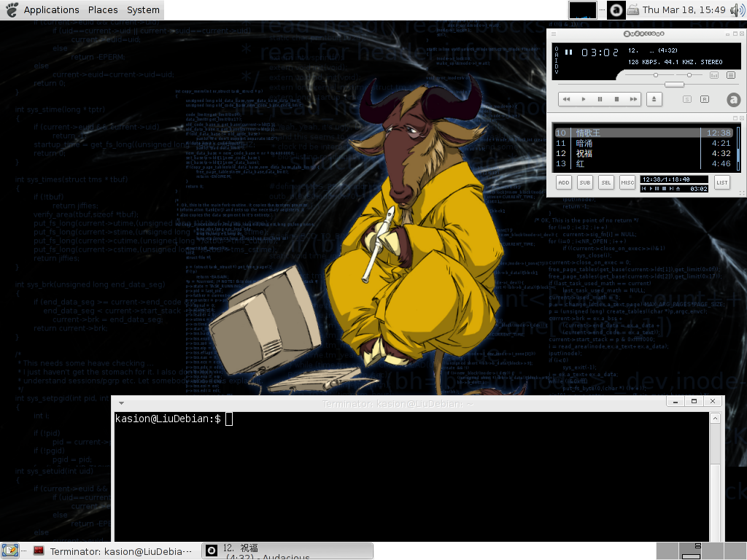This screenshot has width=747, height=560.
Task: Click the date and time clock
Action: click(x=684, y=10)
